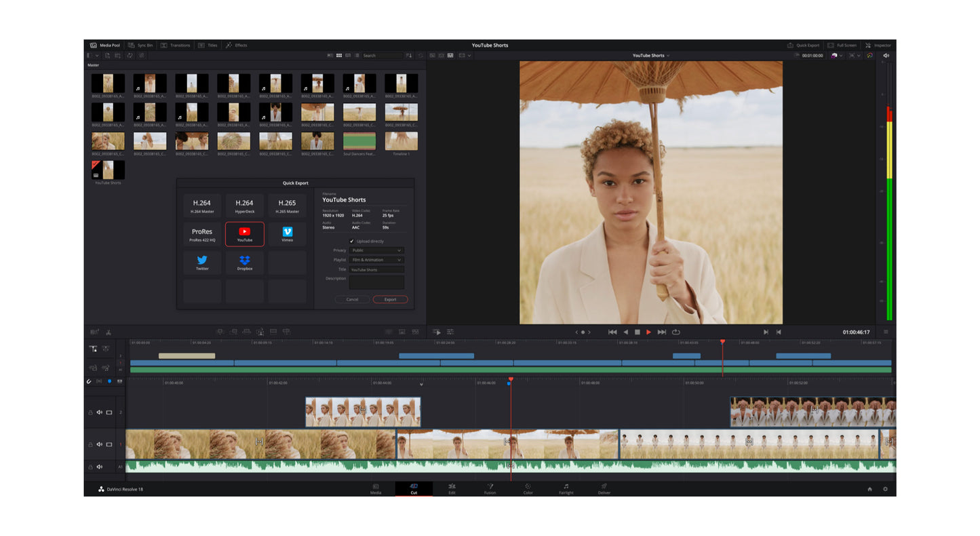Open the Color page

528,489
